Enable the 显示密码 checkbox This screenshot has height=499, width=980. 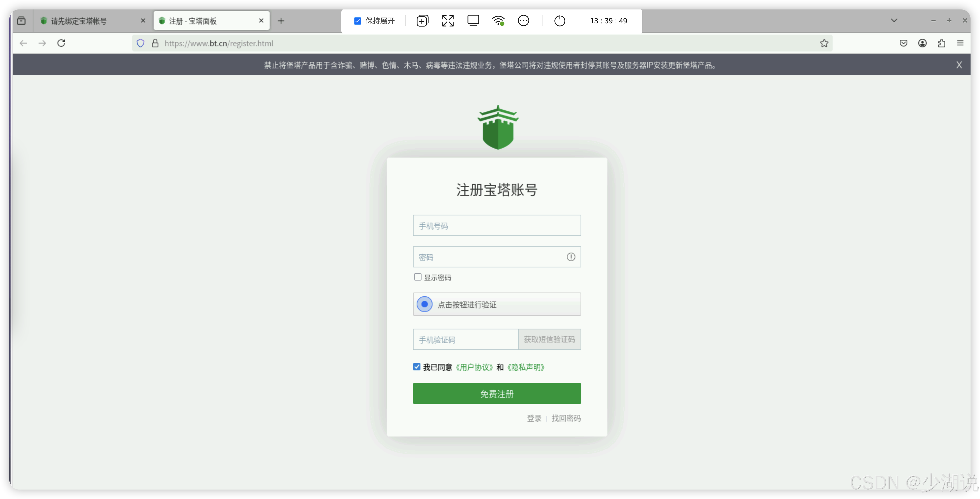click(x=418, y=277)
